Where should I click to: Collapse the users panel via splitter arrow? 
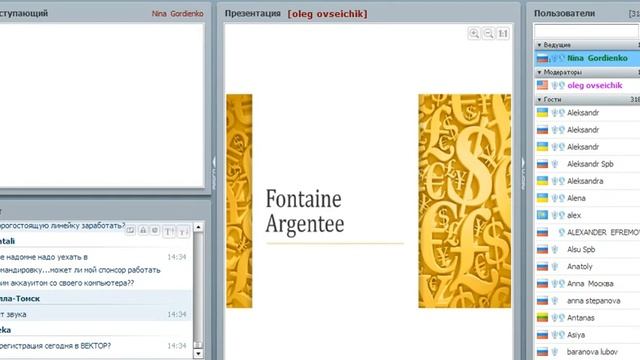tap(523, 162)
